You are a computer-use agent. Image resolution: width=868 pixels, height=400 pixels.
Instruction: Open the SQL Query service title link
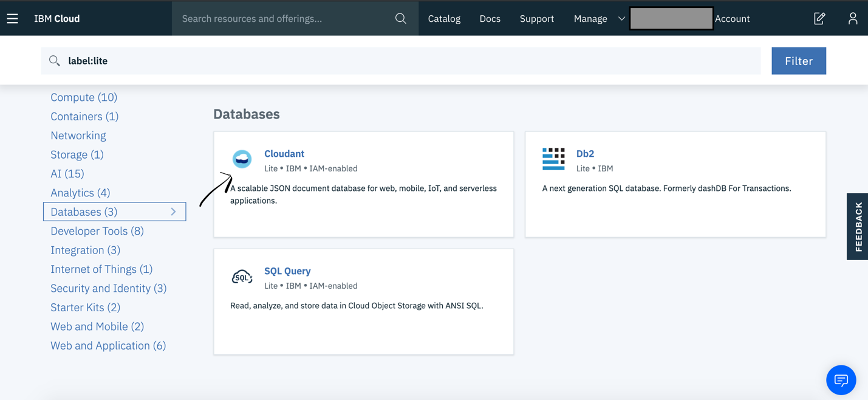click(287, 271)
